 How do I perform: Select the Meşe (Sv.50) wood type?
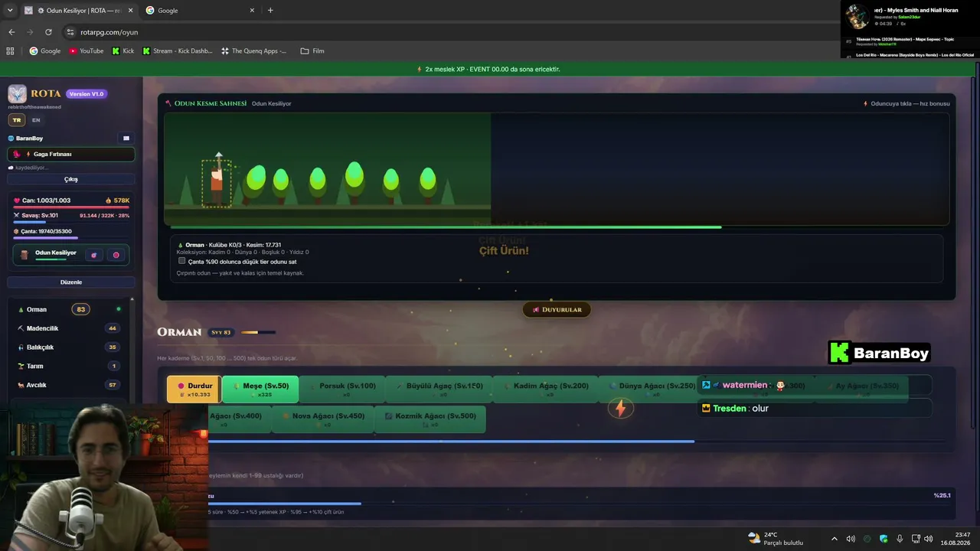point(260,390)
